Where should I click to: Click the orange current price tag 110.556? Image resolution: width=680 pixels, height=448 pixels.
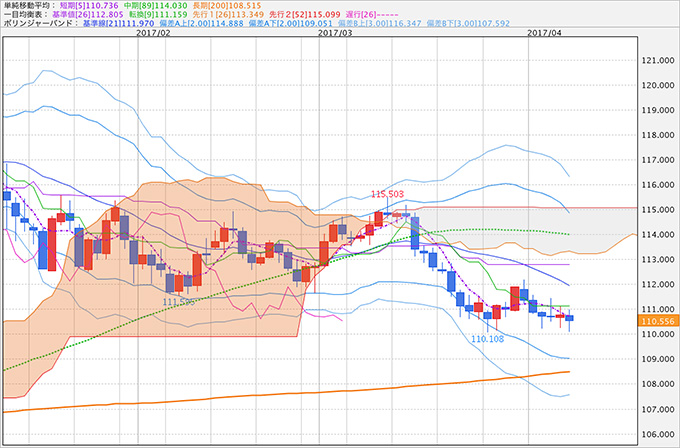pyautogui.click(x=656, y=322)
